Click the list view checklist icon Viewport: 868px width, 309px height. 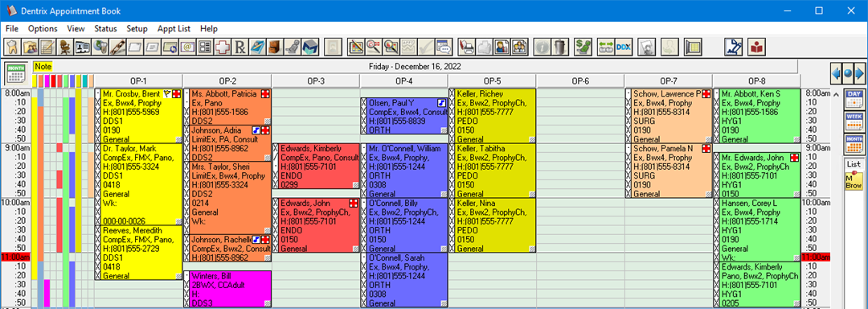[204, 47]
